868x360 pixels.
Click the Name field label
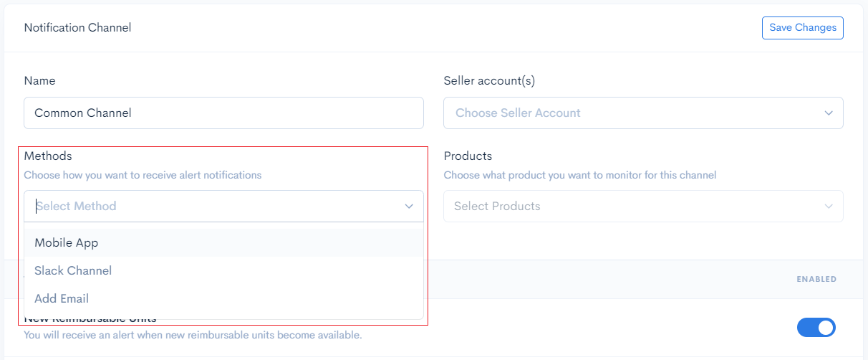coord(39,81)
